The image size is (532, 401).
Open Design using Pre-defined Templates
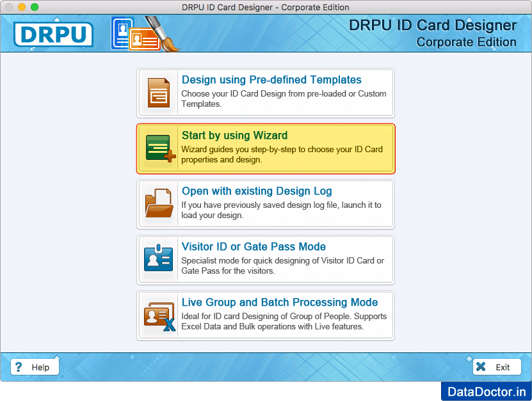click(266, 93)
